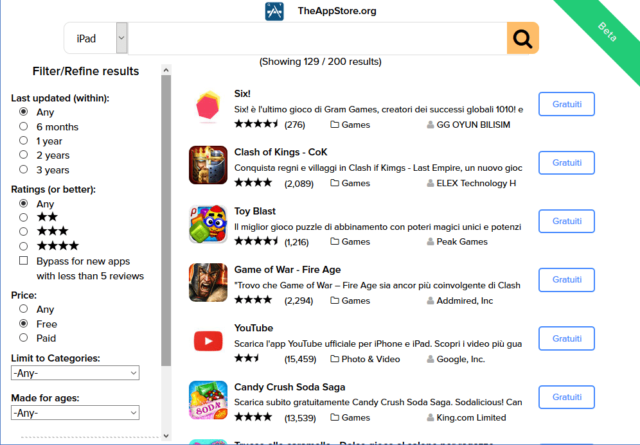
Task: Click the orange magnifying glass search icon
Action: tap(522, 38)
